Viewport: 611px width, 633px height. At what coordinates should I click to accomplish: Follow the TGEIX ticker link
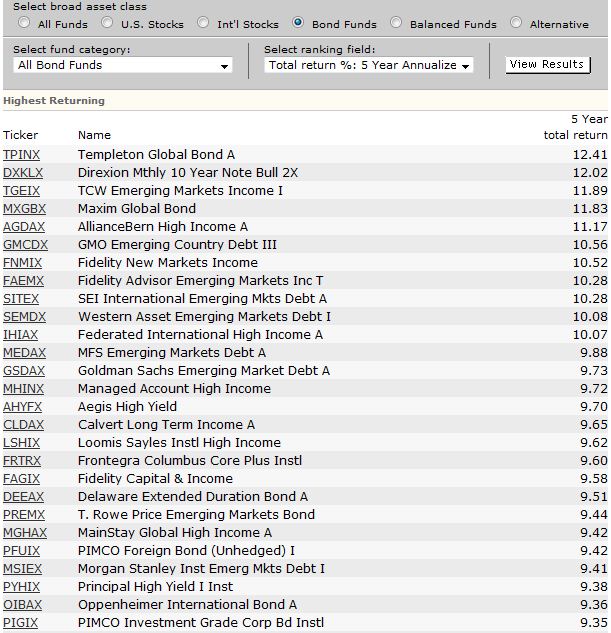click(x=21, y=191)
